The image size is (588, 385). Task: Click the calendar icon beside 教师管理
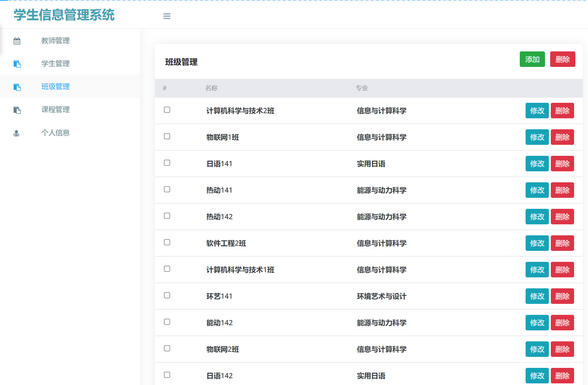click(x=17, y=41)
